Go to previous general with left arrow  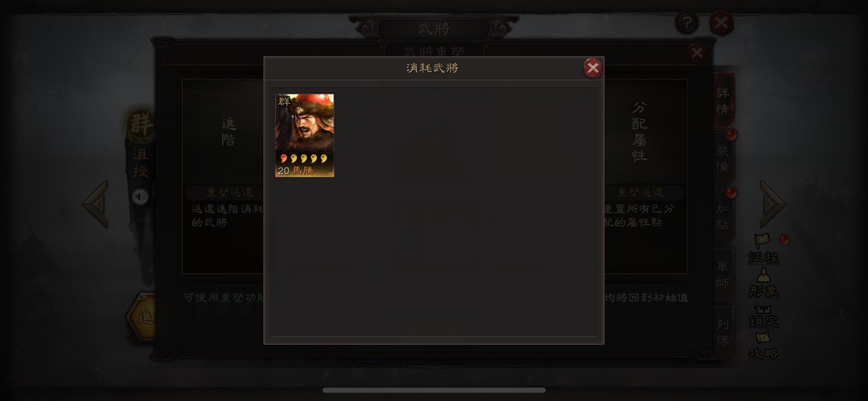[x=96, y=204]
